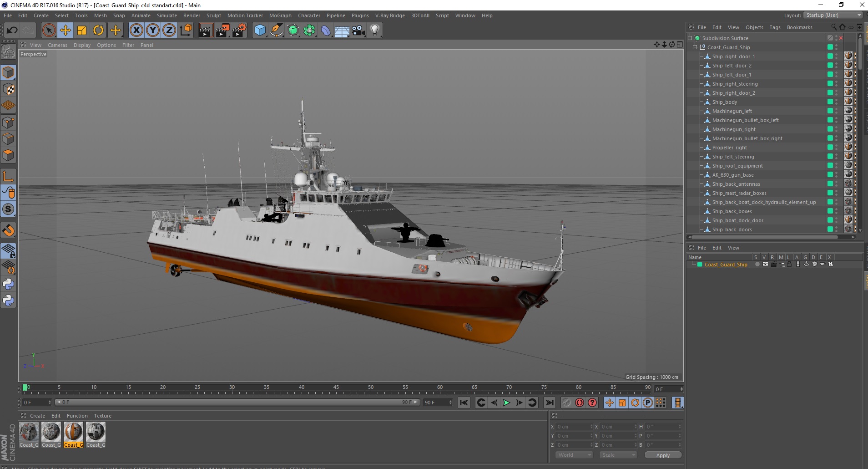Click the Undo arrow icon
Screen dimensions: 868x469
tap(12, 31)
